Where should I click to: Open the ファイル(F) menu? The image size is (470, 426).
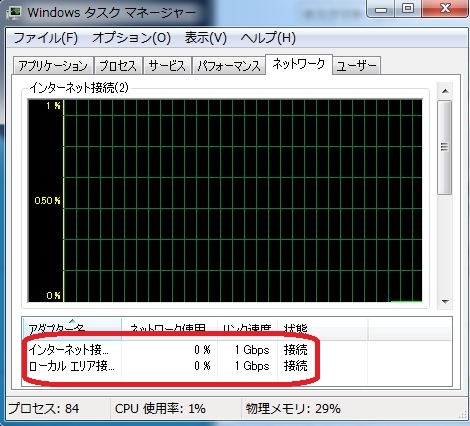coord(46,38)
